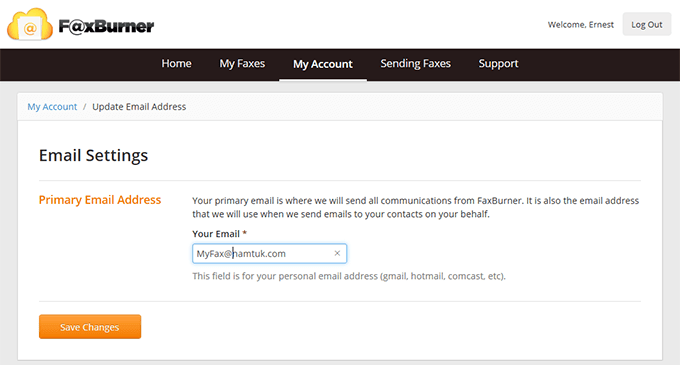The width and height of the screenshot is (680, 365).
Task: Click the primary email description paragraph
Action: click(415, 207)
